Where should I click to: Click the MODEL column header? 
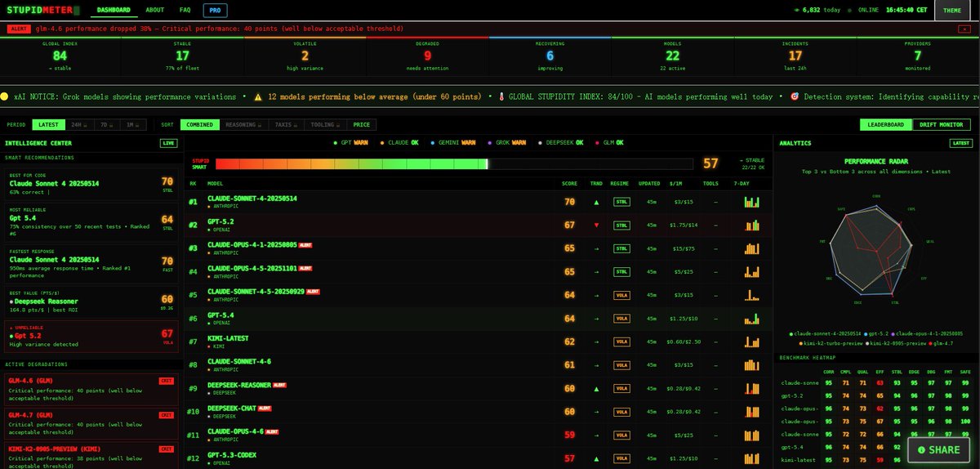[215, 183]
